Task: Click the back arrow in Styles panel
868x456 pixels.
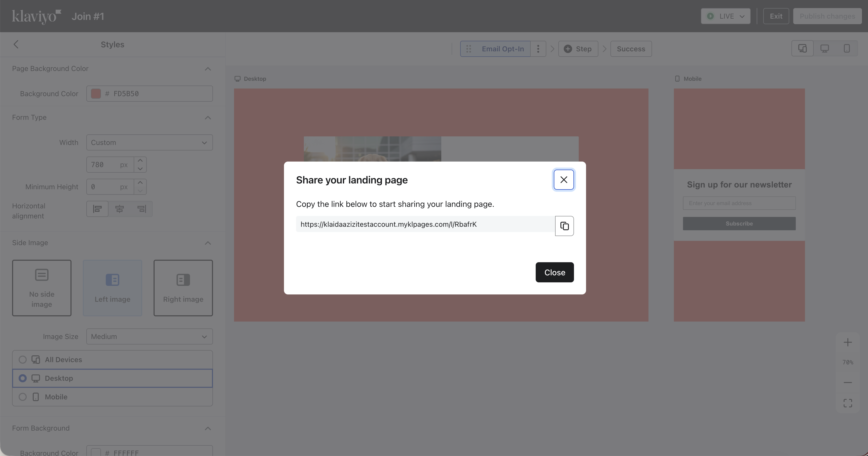Action: 16,45
